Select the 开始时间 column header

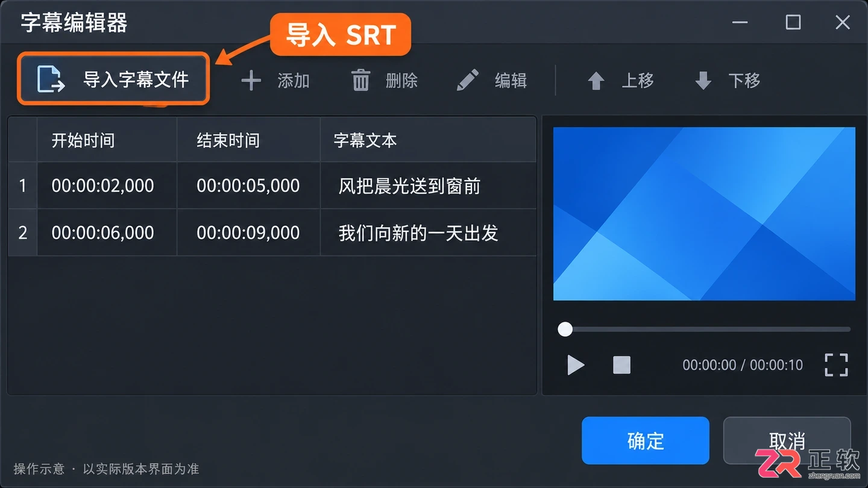[x=107, y=140]
